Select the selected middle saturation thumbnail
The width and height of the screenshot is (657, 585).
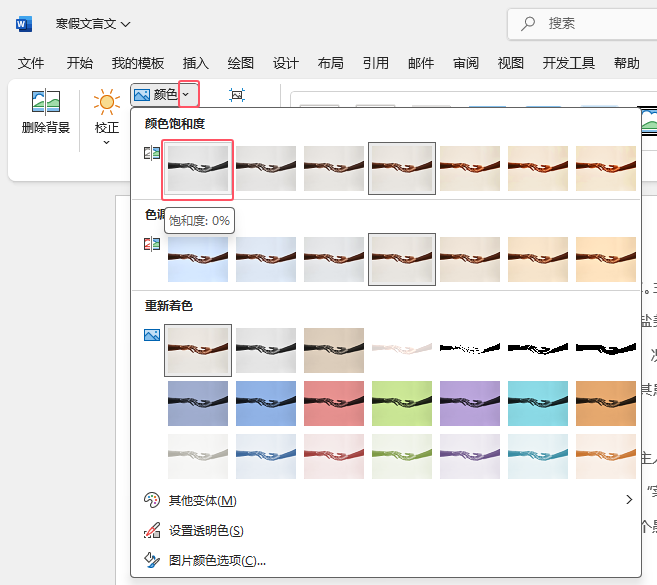click(402, 168)
